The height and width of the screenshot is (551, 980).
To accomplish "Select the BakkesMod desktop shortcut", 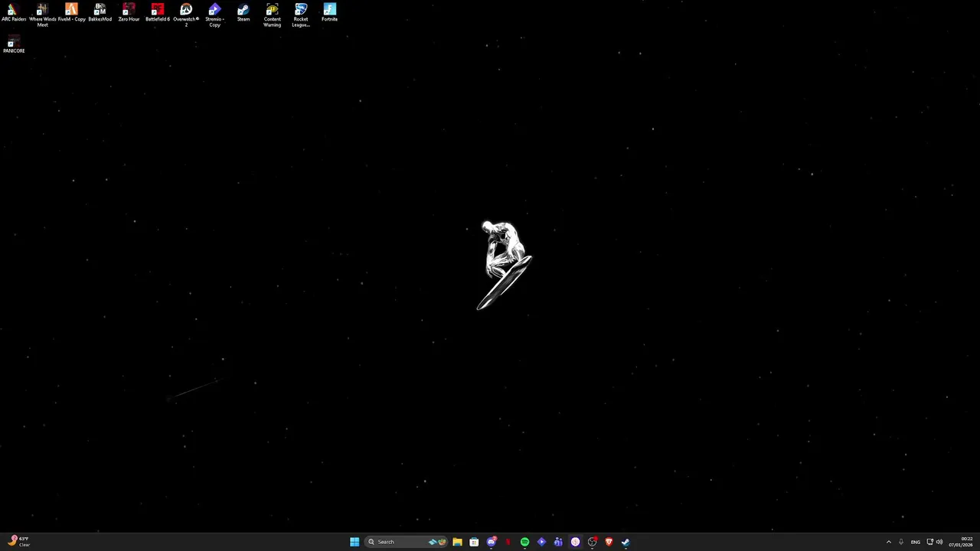I will pos(100,12).
